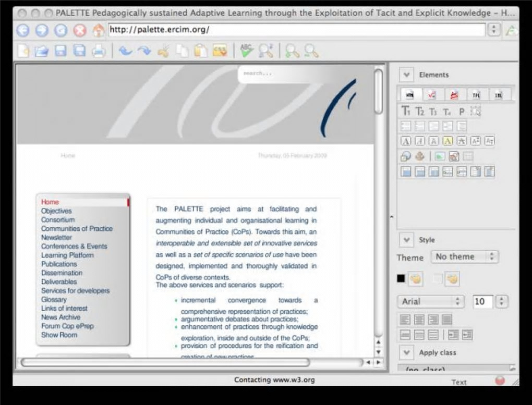This screenshot has width=532, height=405.
Task: Center text in Style panel
Action: (419, 320)
